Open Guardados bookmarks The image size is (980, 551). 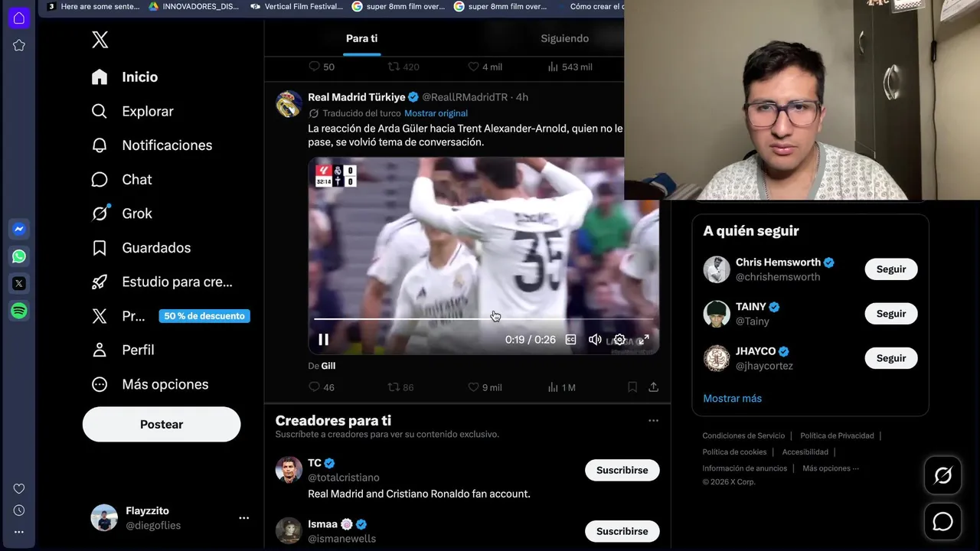click(141, 248)
